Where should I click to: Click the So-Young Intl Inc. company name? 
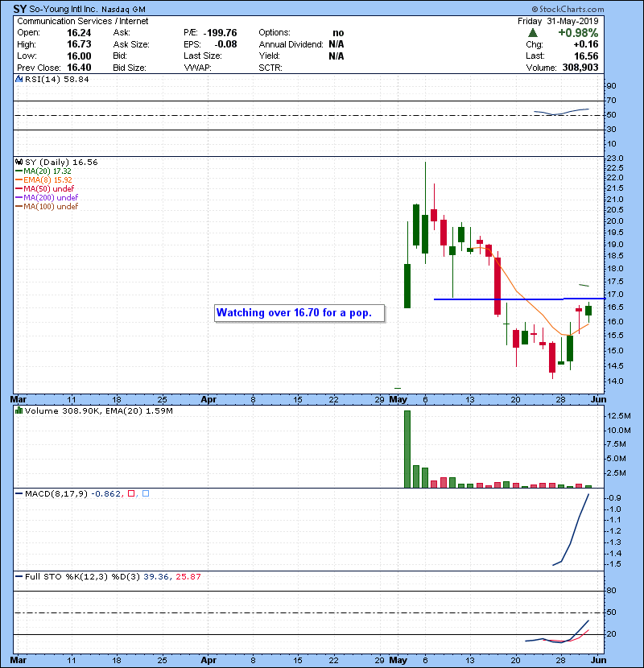click(x=64, y=9)
